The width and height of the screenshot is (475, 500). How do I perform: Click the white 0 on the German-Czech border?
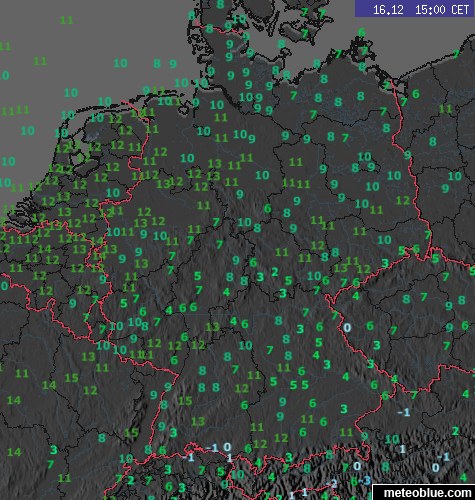tap(347, 328)
